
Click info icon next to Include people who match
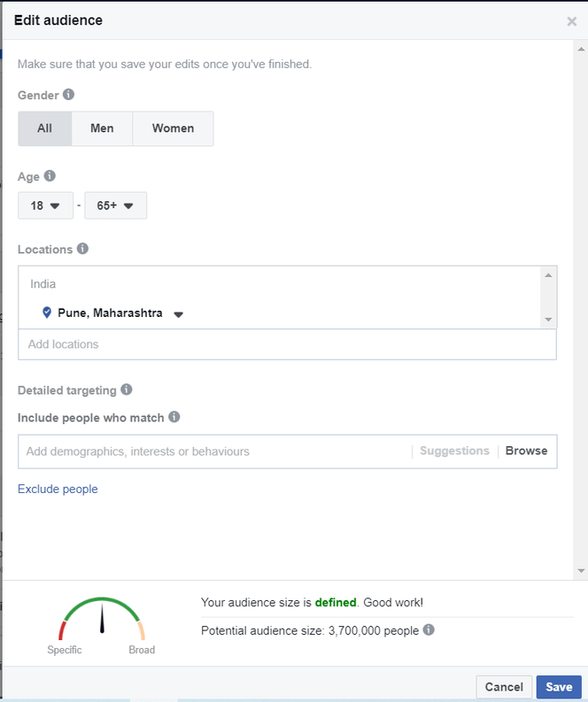point(174,417)
